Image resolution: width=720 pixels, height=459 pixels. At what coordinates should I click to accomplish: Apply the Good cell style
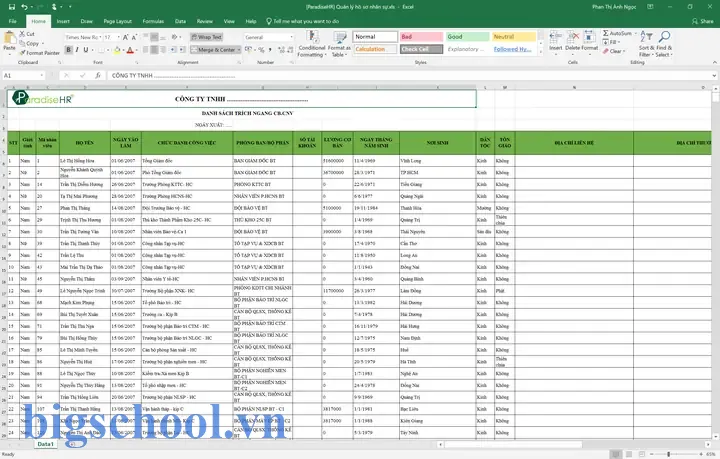click(467, 37)
